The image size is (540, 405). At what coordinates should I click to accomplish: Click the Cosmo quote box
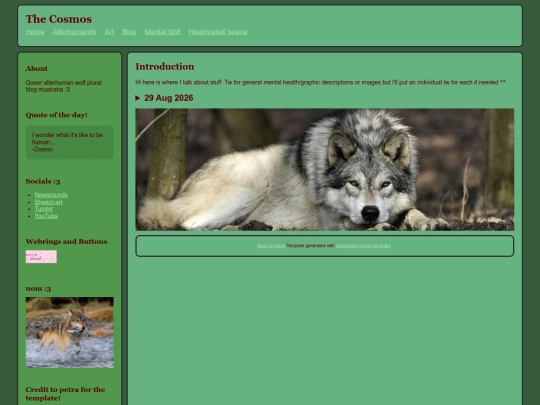70,142
